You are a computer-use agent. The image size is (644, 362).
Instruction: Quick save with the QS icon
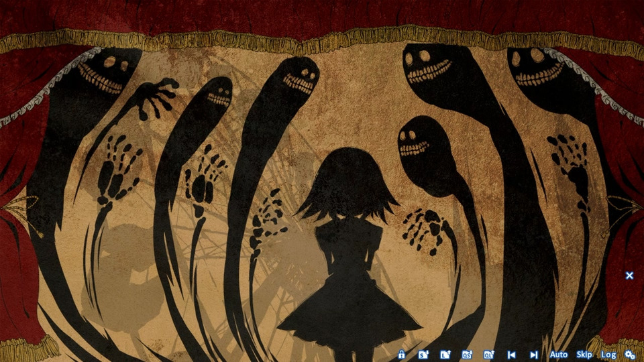[x=467, y=355]
